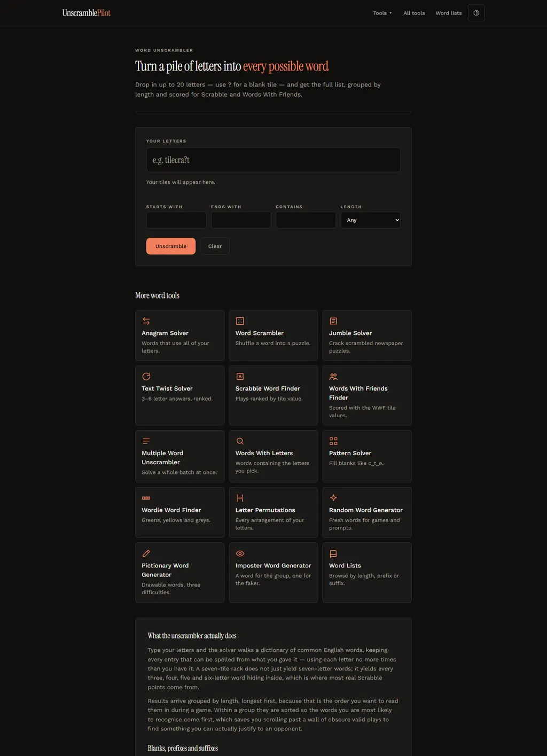Click the Anagram Solver swap-arrows icon
547x756 pixels.
coord(146,321)
